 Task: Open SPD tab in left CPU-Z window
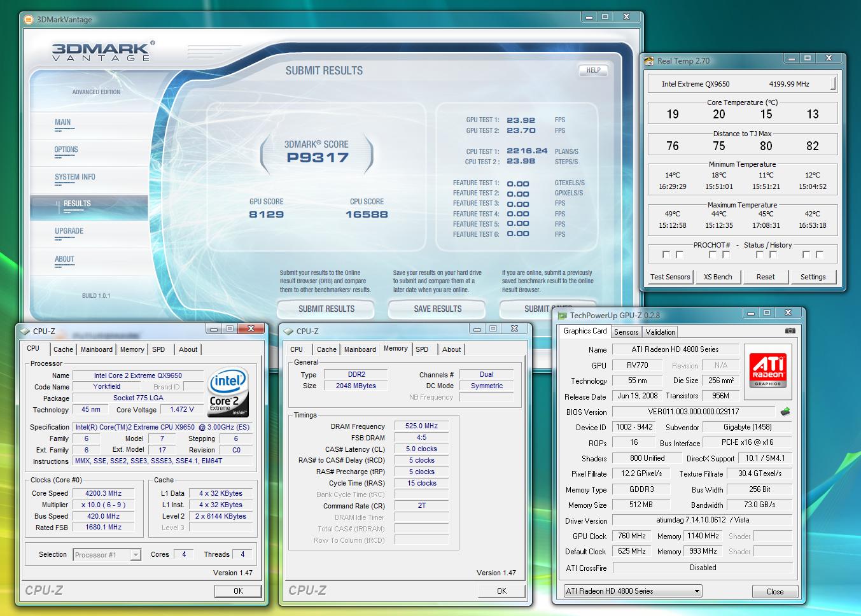click(x=159, y=349)
